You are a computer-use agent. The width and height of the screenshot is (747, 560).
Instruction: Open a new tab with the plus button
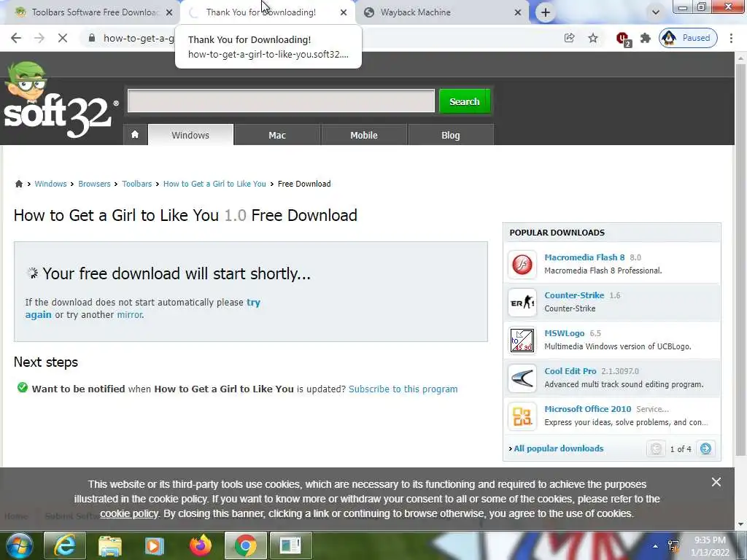point(546,12)
